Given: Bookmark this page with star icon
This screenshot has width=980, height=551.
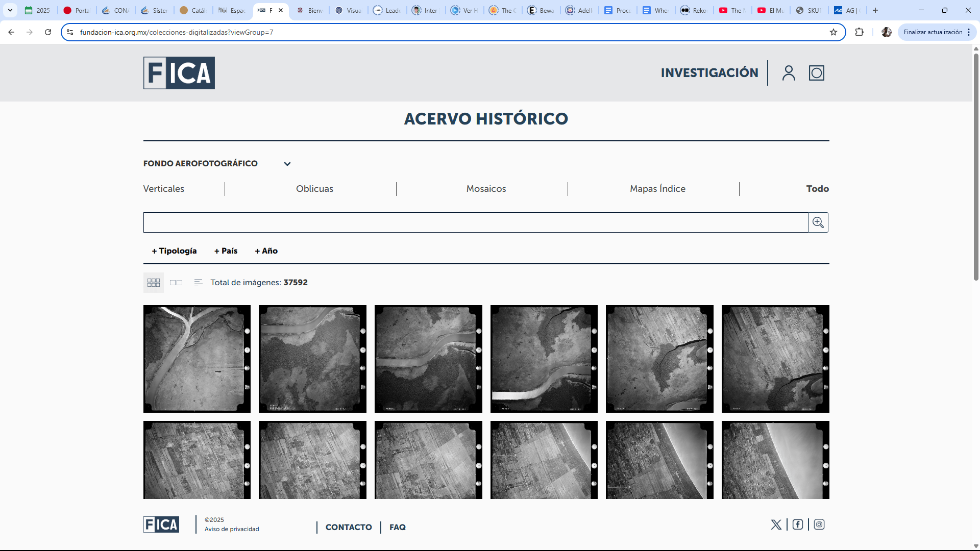Looking at the screenshot, I should 834,32.
